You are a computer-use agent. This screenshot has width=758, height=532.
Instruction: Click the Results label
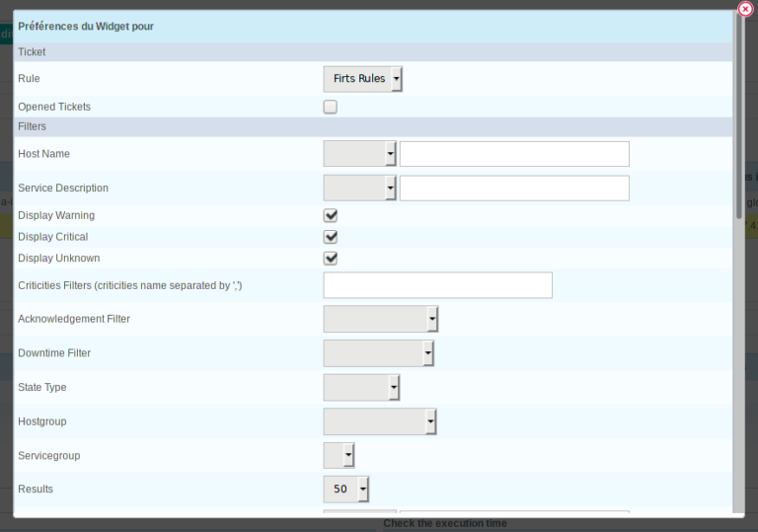36,489
